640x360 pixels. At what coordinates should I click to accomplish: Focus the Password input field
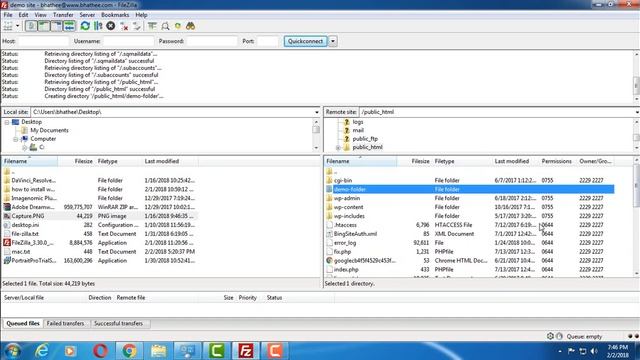(x=212, y=41)
